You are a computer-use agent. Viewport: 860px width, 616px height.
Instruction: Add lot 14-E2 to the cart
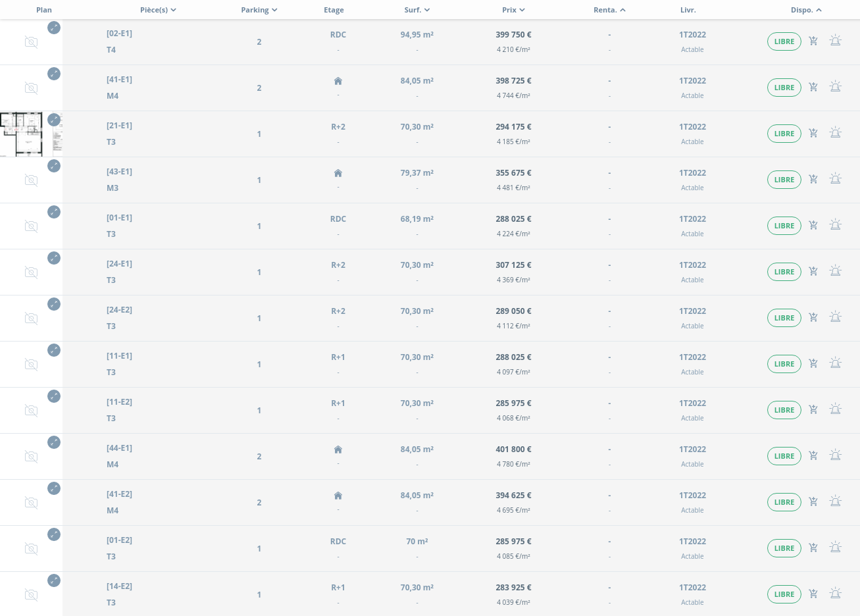[x=813, y=594]
